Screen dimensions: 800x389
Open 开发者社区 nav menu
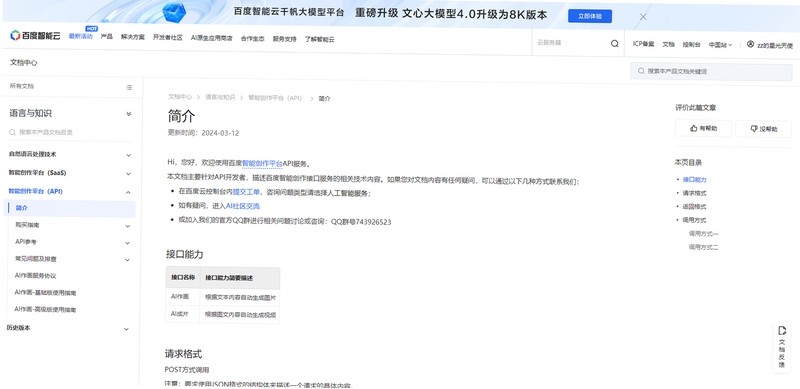168,38
